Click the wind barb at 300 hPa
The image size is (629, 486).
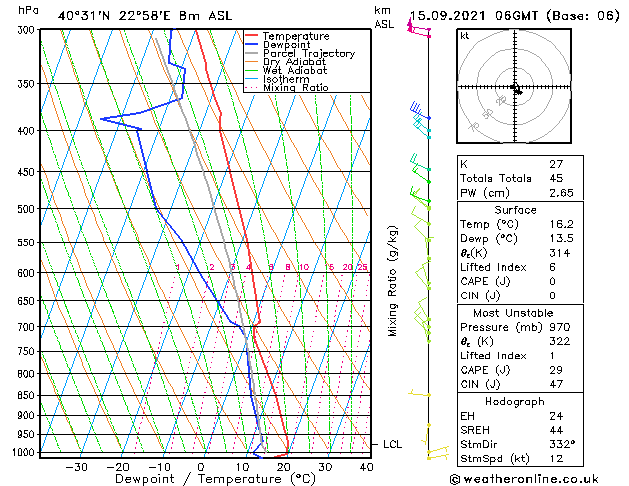pyautogui.click(x=418, y=30)
